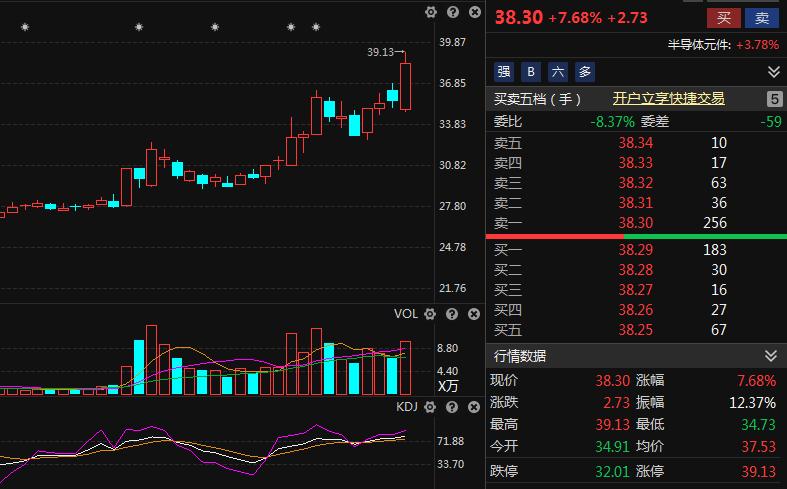Select 卖四 price 38.33
Screen dimensions: 787x489
pos(635,163)
